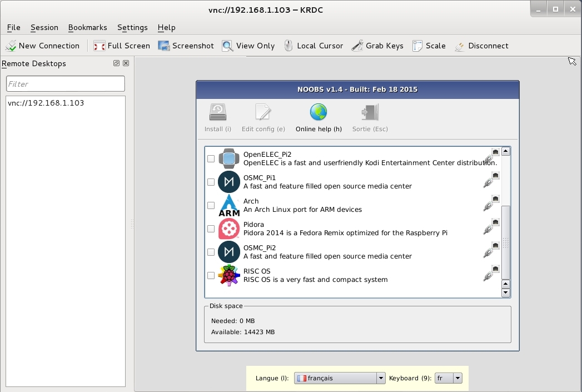Image resolution: width=582 pixels, height=392 pixels.
Task: Click the OSMC_Pi1 logo icon
Action: tap(228, 182)
